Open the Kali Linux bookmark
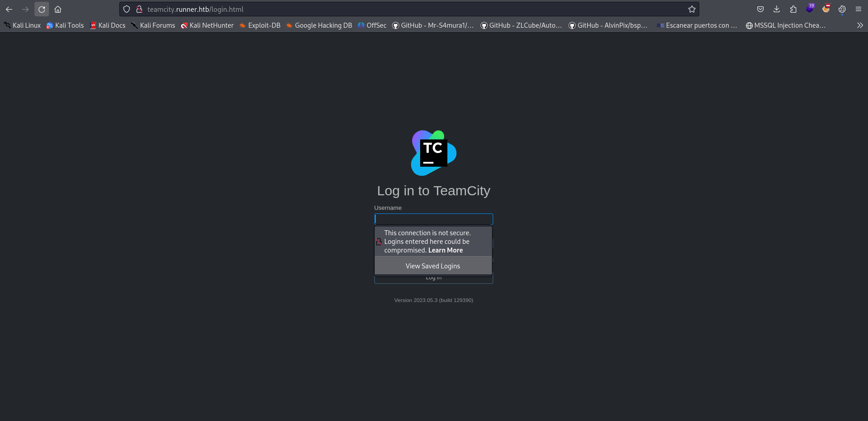This screenshot has width=868, height=421. (22, 25)
